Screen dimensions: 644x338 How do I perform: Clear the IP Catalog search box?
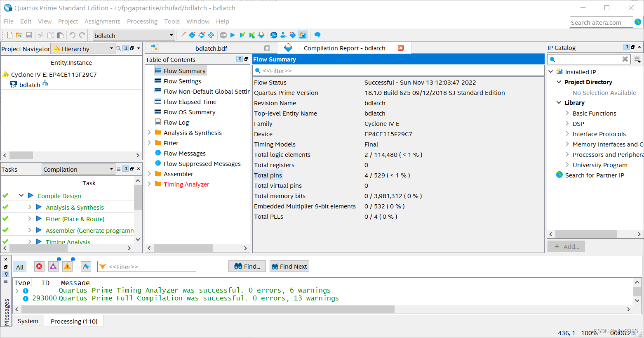(625, 59)
